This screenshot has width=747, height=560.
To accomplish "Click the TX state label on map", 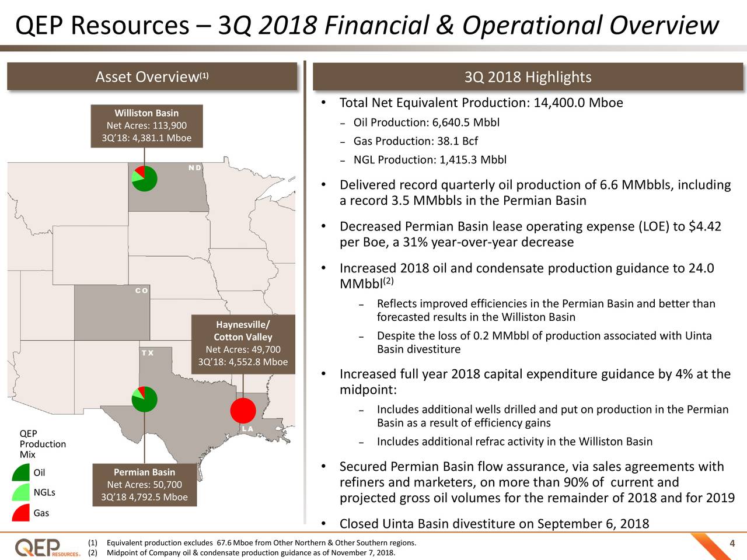I will pyautogui.click(x=146, y=352).
